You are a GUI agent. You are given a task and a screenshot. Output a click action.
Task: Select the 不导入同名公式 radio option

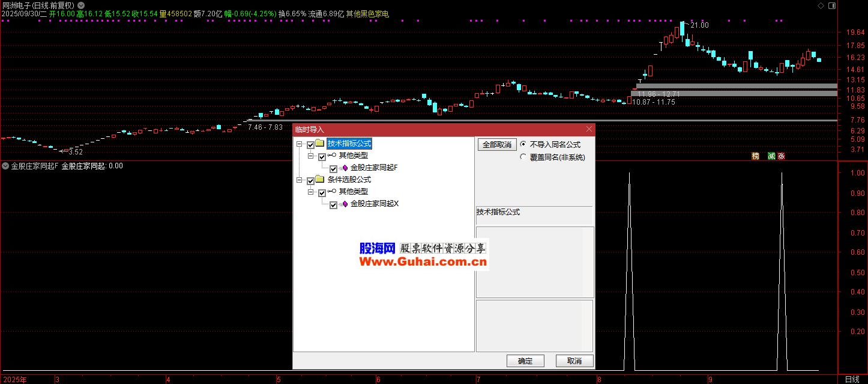pyautogui.click(x=523, y=145)
